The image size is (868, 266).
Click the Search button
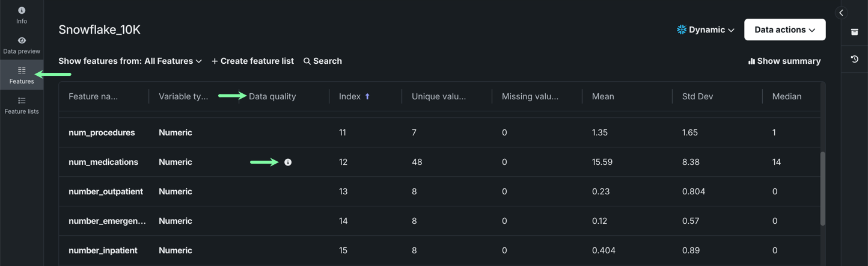[323, 61]
